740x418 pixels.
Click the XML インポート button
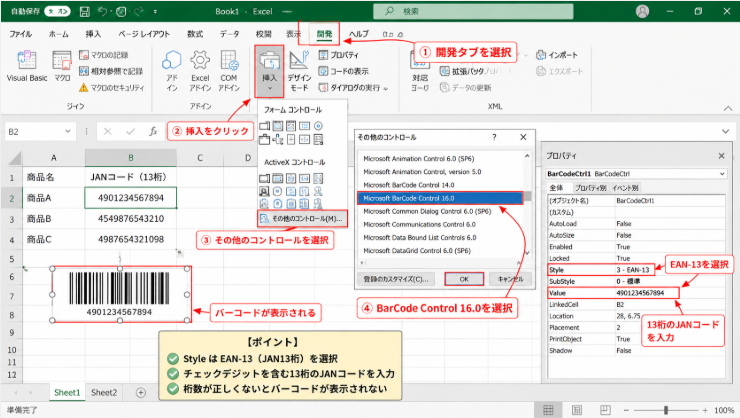pyautogui.click(x=557, y=55)
